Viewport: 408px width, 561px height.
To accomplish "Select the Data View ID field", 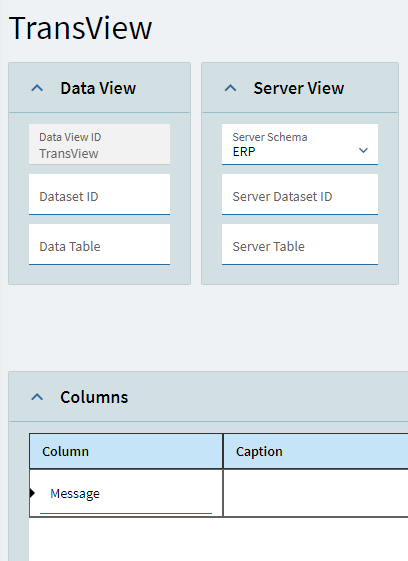I will [99, 145].
